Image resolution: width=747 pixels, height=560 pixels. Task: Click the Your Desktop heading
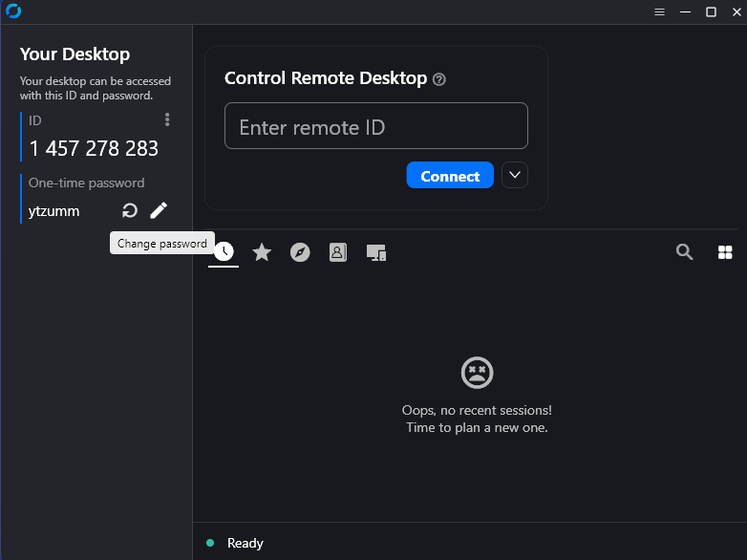(75, 54)
